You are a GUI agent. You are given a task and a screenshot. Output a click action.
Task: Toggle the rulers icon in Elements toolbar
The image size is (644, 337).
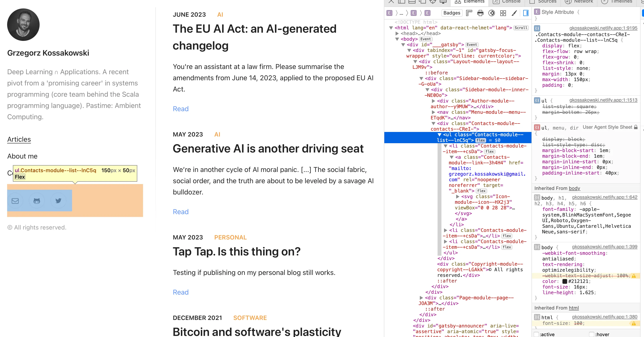(469, 13)
